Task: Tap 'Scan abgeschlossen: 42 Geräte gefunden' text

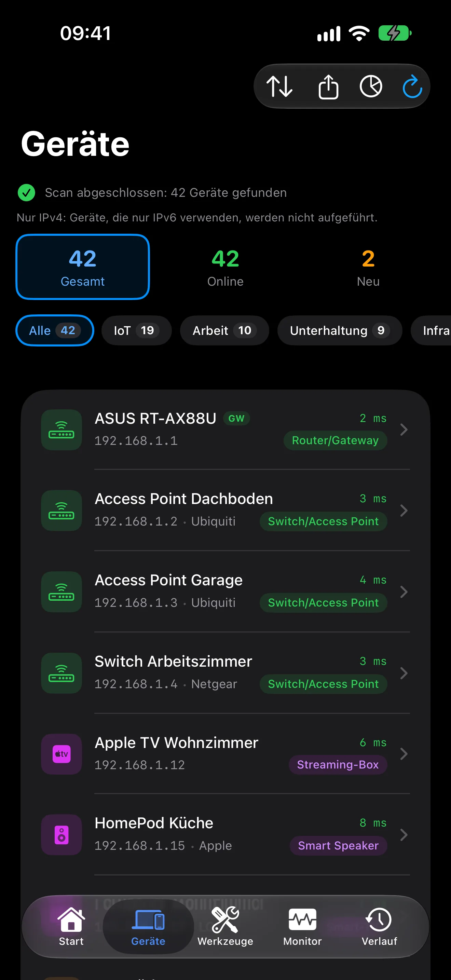Action: tap(166, 192)
